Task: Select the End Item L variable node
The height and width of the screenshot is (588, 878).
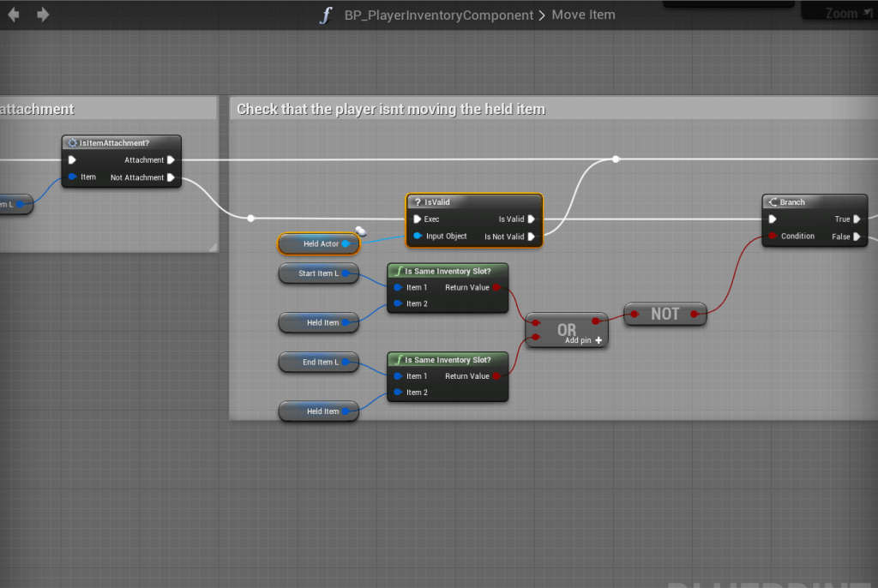Action: (314, 363)
